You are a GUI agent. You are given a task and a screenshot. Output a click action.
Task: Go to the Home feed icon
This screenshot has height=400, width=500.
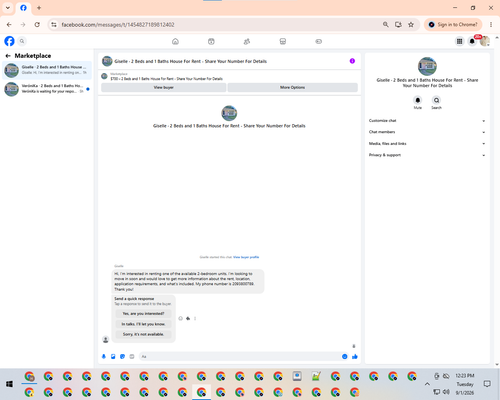(x=175, y=41)
